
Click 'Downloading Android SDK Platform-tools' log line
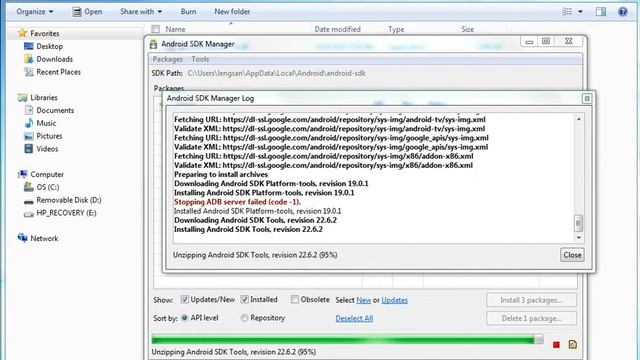point(271,184)
